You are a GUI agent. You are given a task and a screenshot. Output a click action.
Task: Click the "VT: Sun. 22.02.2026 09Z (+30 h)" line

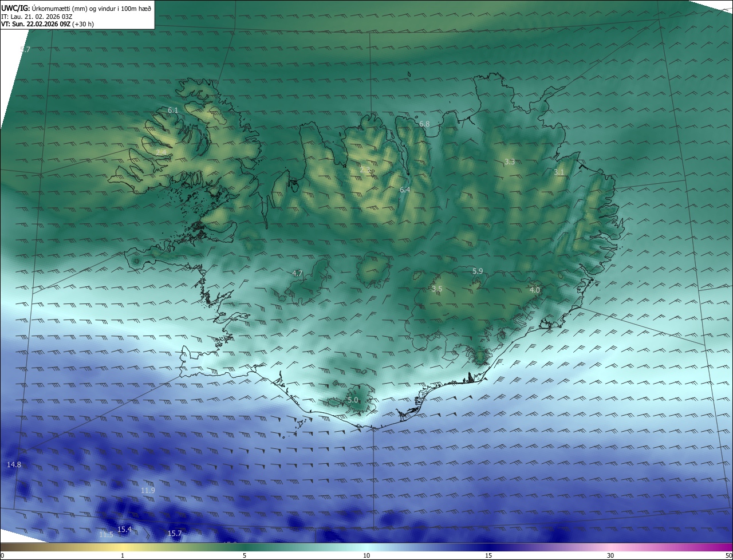(48, 24)
